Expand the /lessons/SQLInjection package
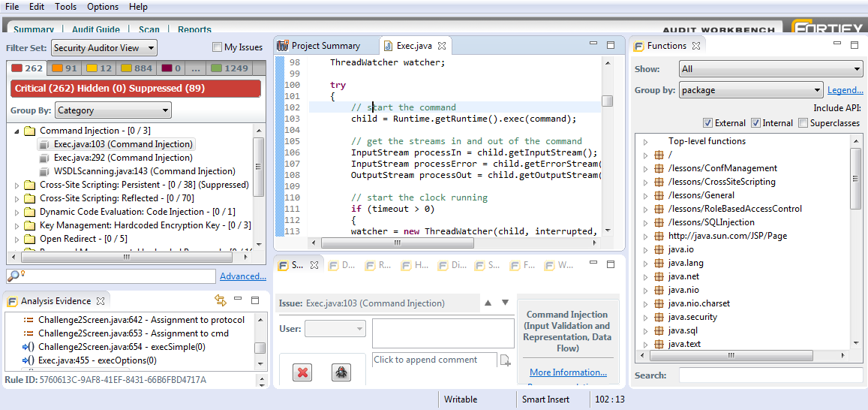Image resolution: width=868 pixels, height=410 pixels. tap(645, 223)
